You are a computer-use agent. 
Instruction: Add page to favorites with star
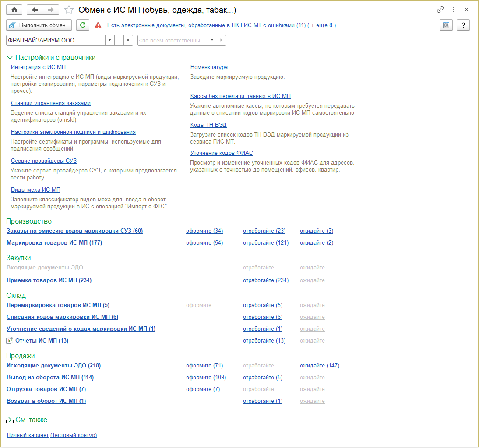[69, 10]
